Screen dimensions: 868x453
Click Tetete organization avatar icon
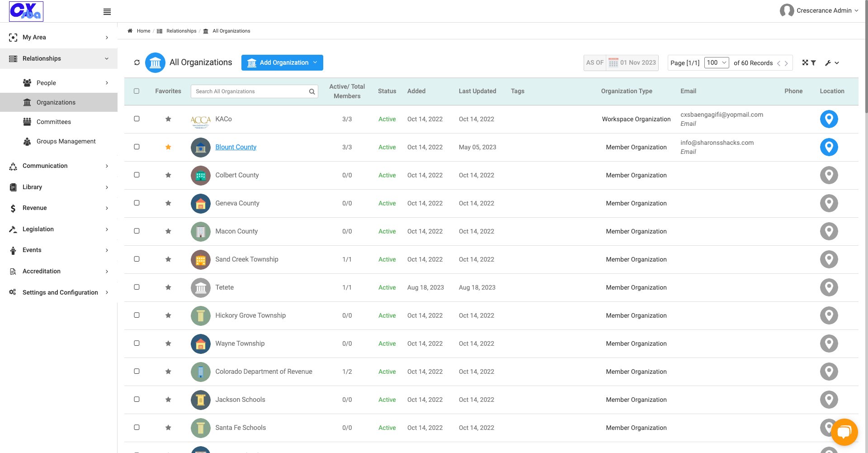coord(201,287)
